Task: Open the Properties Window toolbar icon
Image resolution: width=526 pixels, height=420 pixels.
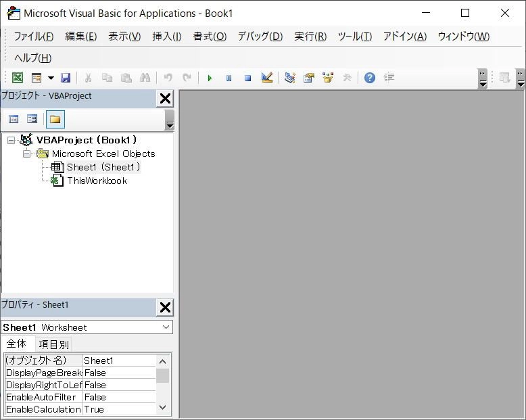Action: [309, 78]
